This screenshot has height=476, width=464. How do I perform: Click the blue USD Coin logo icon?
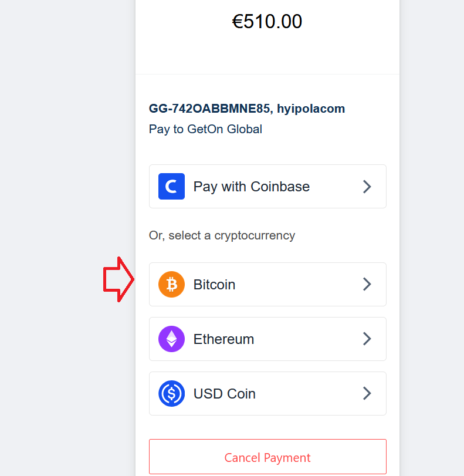tap(171, 393)
